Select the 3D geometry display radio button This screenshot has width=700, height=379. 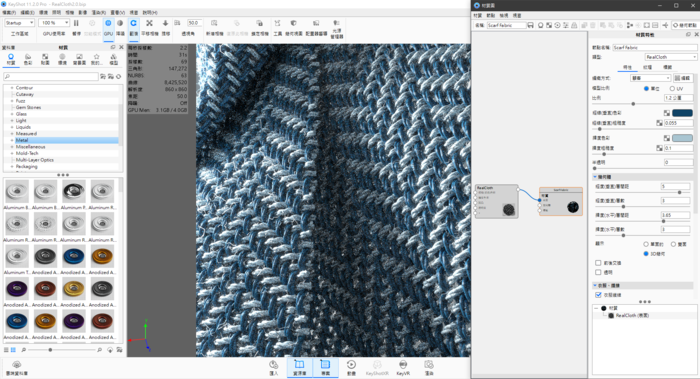click(646, 254)
